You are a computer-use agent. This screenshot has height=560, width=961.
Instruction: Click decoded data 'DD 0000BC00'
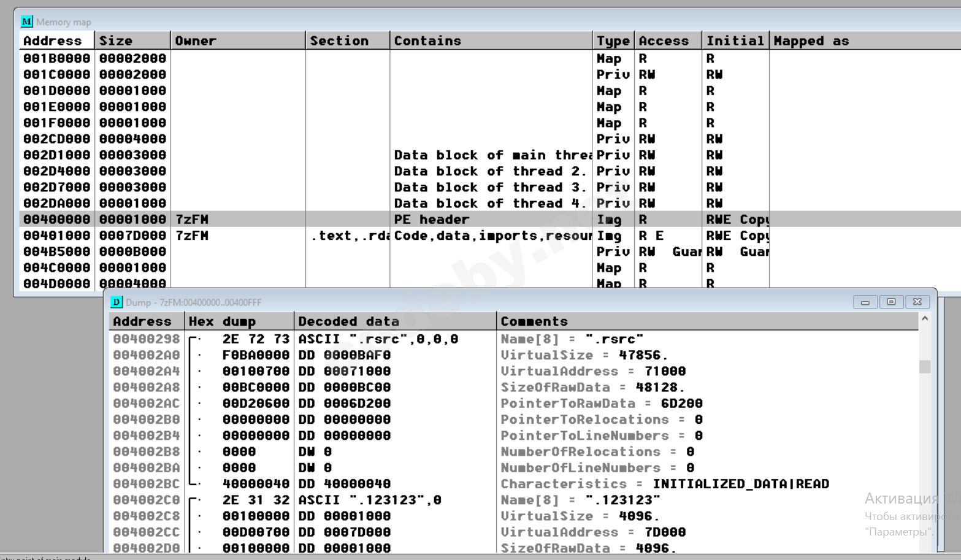(345, 387)
